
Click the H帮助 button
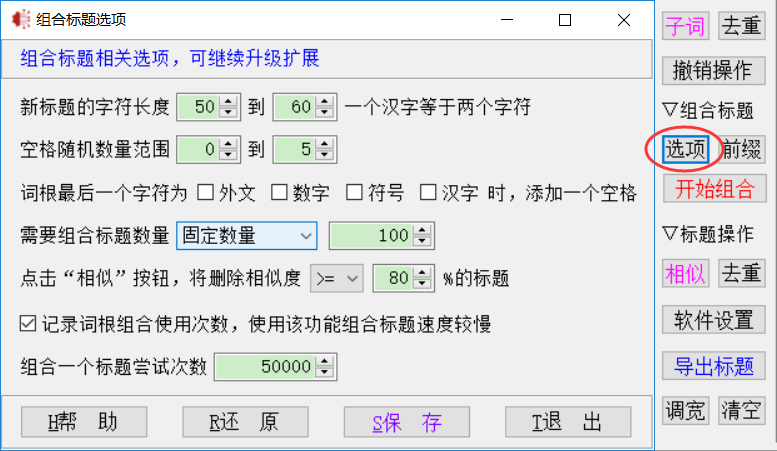click(84, 422)
